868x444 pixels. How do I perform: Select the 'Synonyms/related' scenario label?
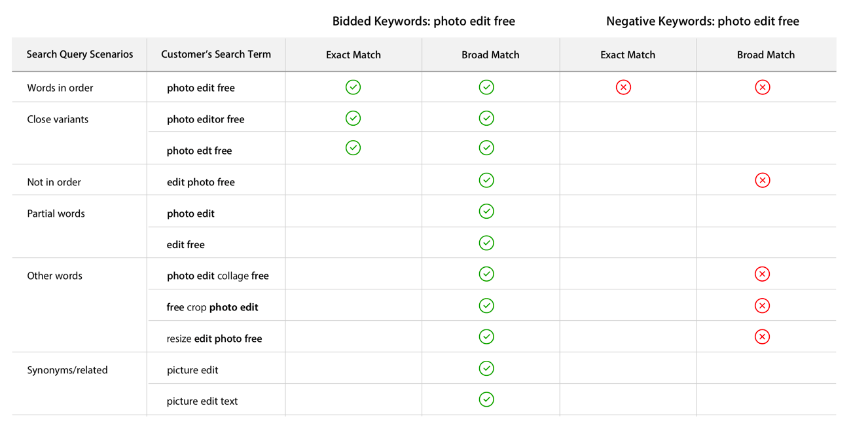[x=67, y=370]
